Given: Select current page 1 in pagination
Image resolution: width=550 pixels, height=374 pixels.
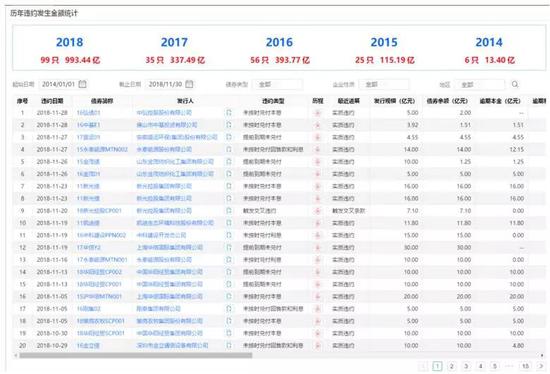Looking at the screenshot, I should tap(437, 366).
